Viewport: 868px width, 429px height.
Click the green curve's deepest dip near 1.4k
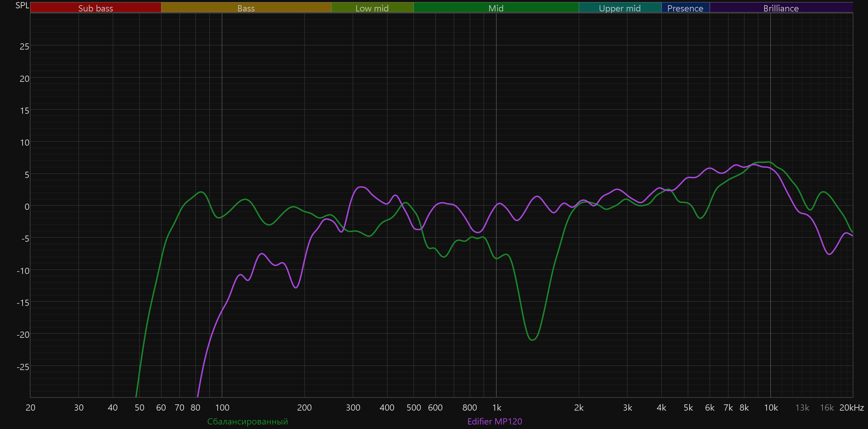tap(532, 340)
